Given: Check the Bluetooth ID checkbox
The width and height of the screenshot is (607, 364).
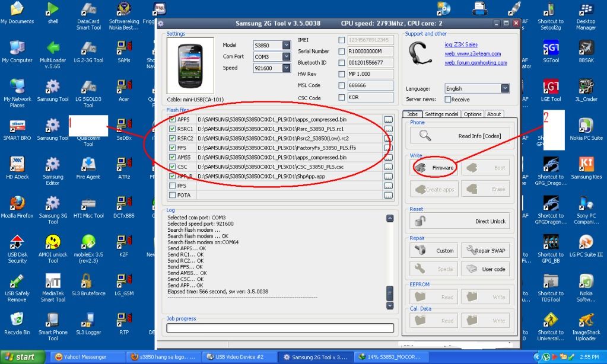Looking at the screenshot, I should point(341,63).
